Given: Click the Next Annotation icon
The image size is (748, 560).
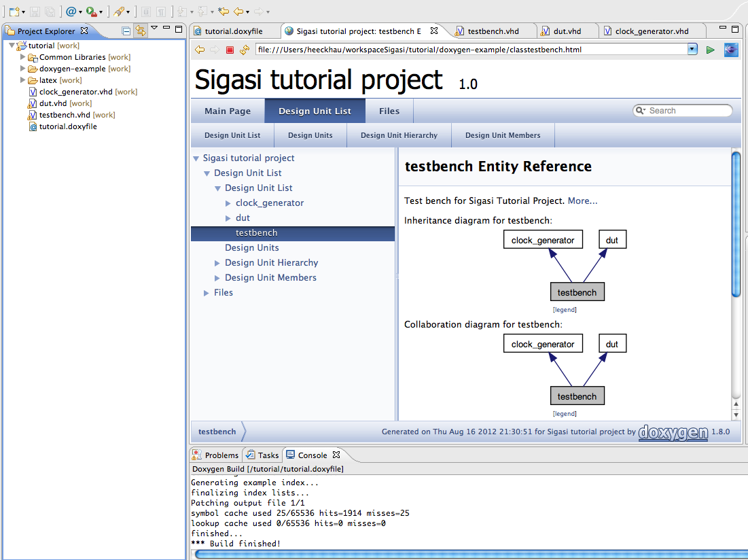Looking at the screenshot, I should click(182, 12).
